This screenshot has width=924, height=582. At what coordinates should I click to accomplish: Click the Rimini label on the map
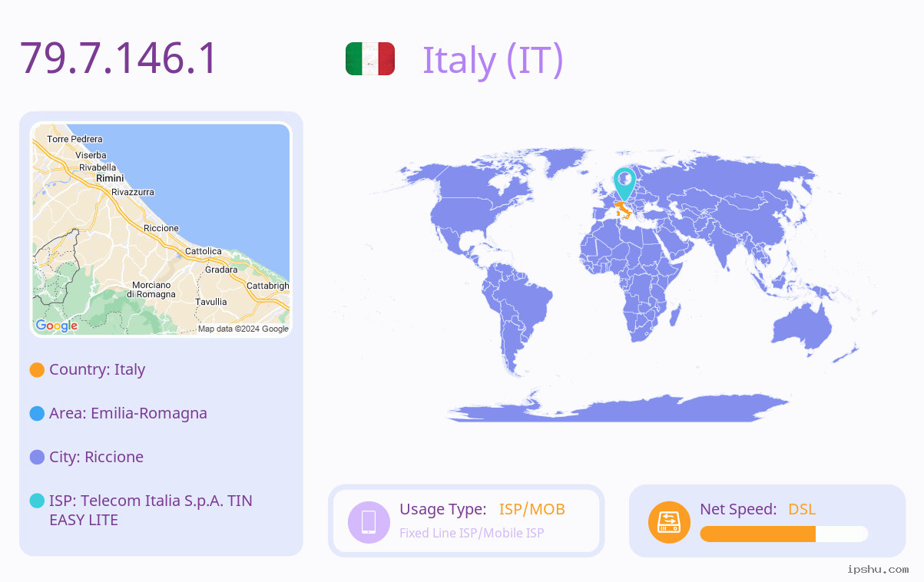click(110, 178)
